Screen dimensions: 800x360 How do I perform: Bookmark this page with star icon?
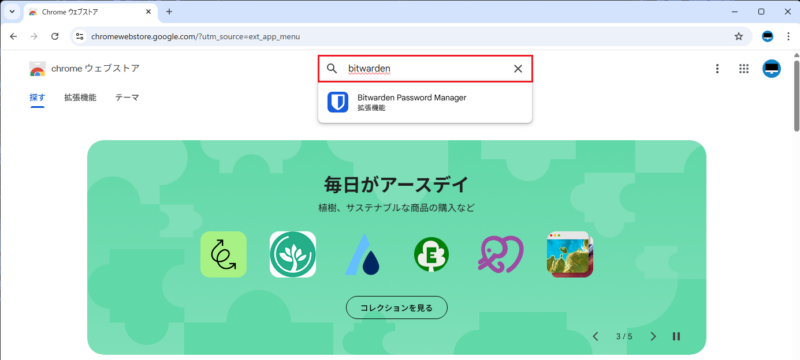point(738,37)
